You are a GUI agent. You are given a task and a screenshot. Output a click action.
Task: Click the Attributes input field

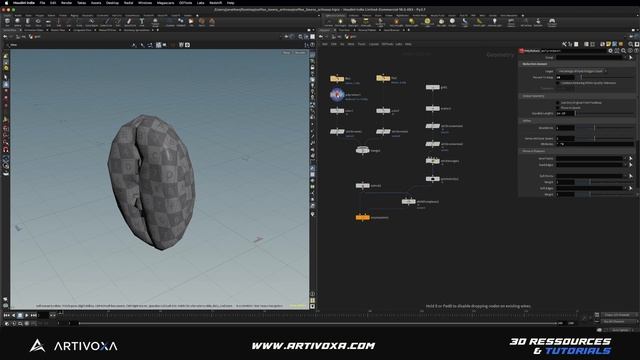pyautogui.click(x=595, y=144)
